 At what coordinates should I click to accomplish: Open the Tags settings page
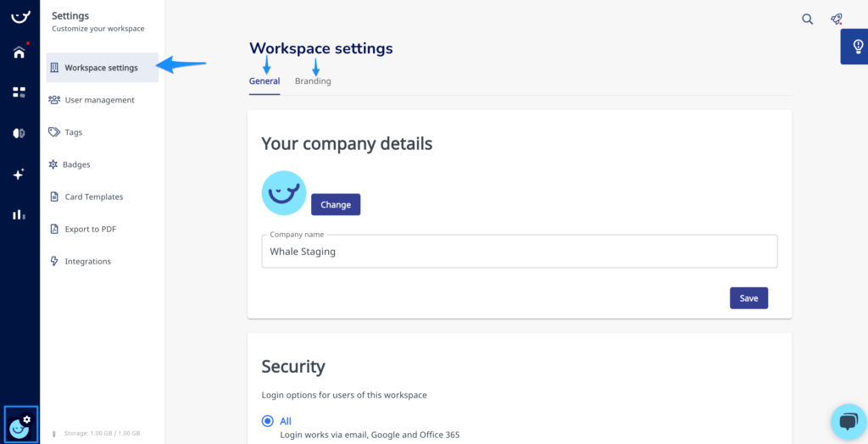(x=74, y=132)
